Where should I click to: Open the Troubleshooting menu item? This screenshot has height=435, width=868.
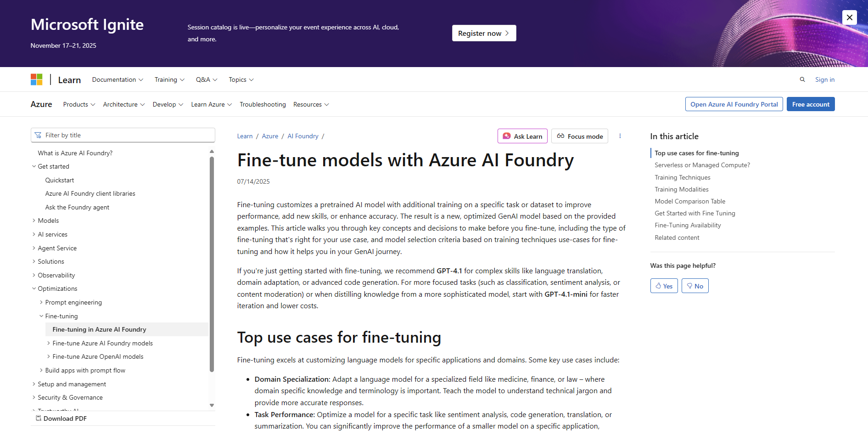tap(263, 104)
